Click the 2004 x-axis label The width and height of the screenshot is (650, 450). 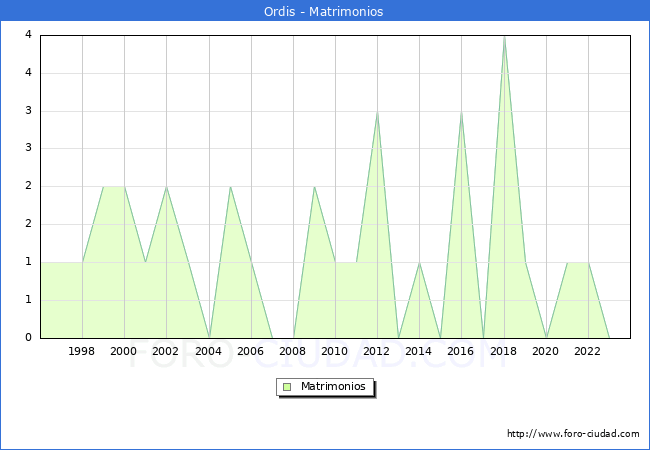tap(209, 351)
